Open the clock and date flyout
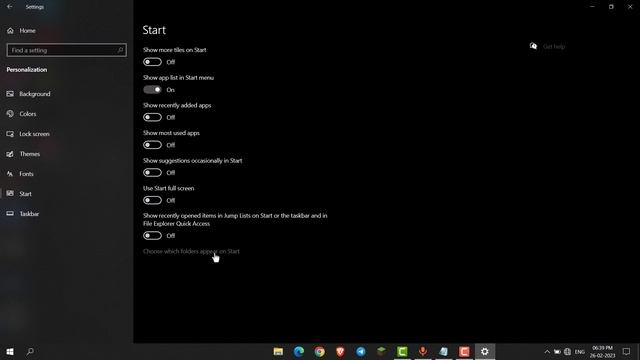The height and width of the screenshot is (360, 640). pos(602,352)
